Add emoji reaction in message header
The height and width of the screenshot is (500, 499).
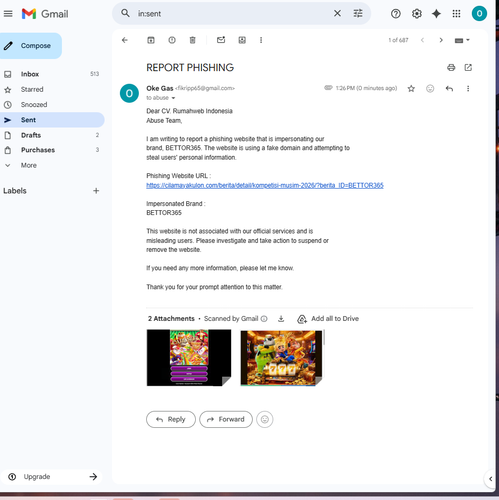tap(430, 88)
